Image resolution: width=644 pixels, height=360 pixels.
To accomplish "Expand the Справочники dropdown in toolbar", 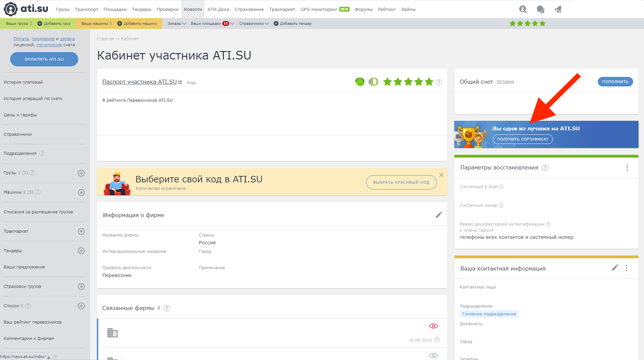I will 254,23.
